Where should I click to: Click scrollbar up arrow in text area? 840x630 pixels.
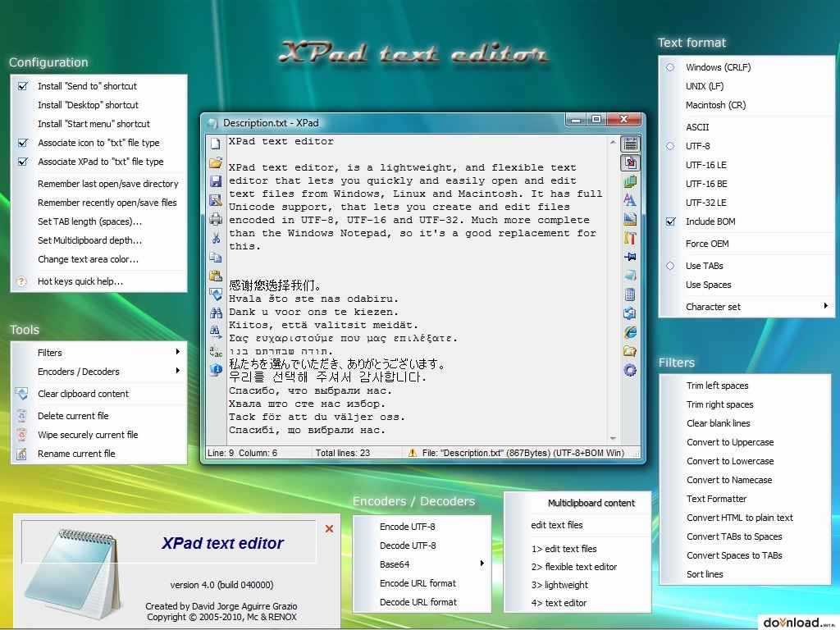(613, 142)
